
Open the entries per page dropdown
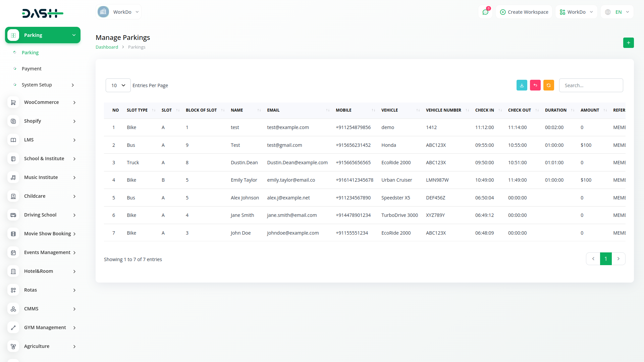pos(118,85)
